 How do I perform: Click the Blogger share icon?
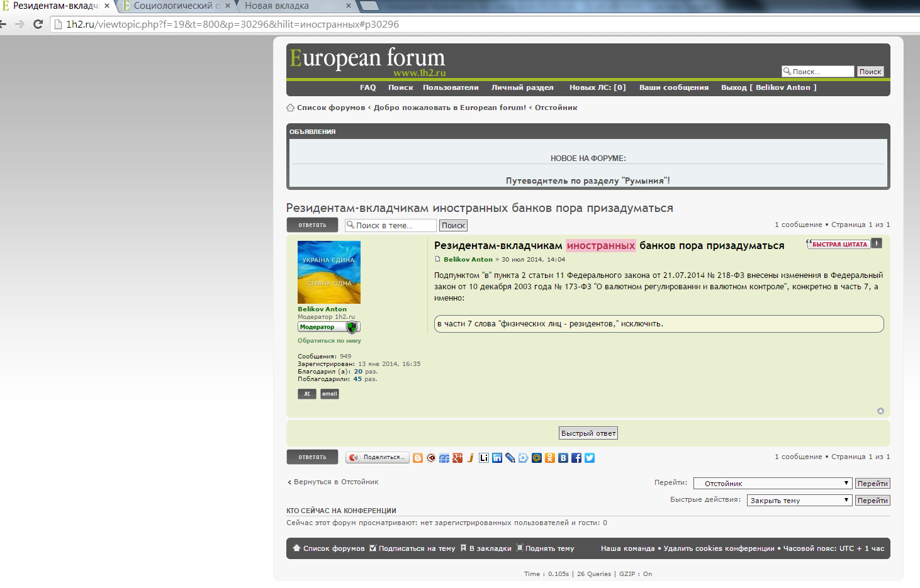tap(418, 458)
